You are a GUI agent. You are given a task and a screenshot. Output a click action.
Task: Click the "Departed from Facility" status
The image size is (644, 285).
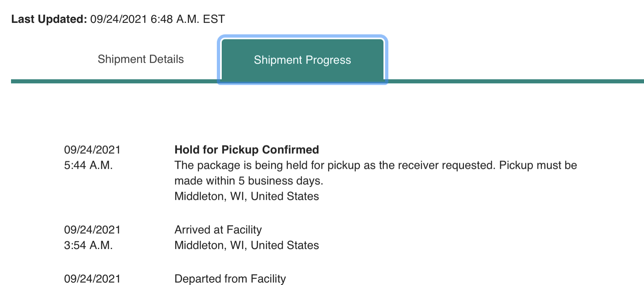point(230,279)
